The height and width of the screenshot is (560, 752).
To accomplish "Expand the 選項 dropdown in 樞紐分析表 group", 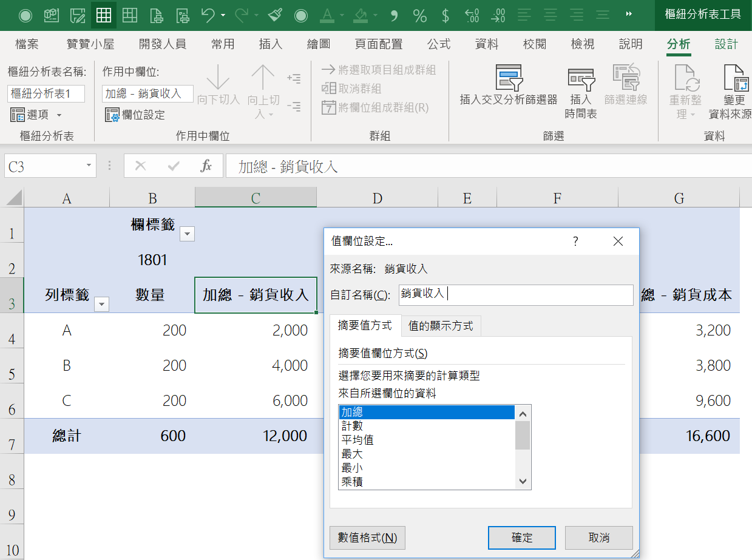I will click(x=59, y=115).
